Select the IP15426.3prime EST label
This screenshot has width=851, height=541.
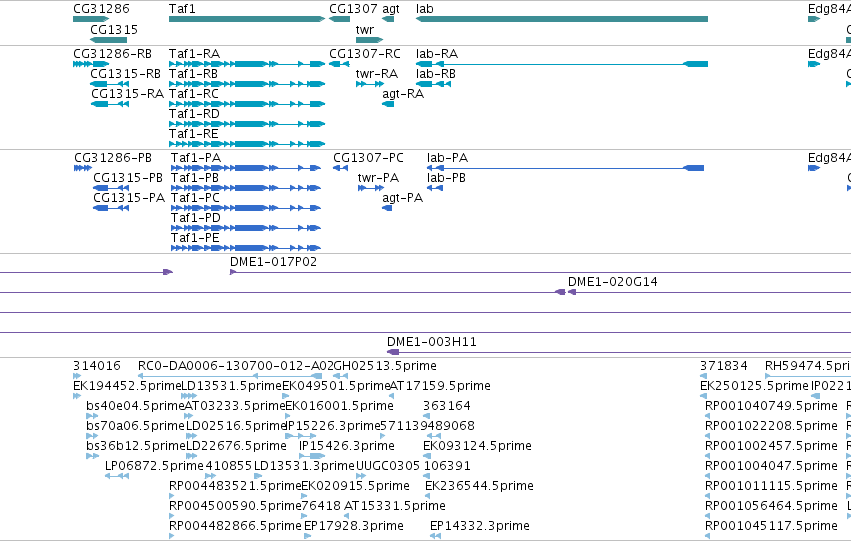point(347,447)
